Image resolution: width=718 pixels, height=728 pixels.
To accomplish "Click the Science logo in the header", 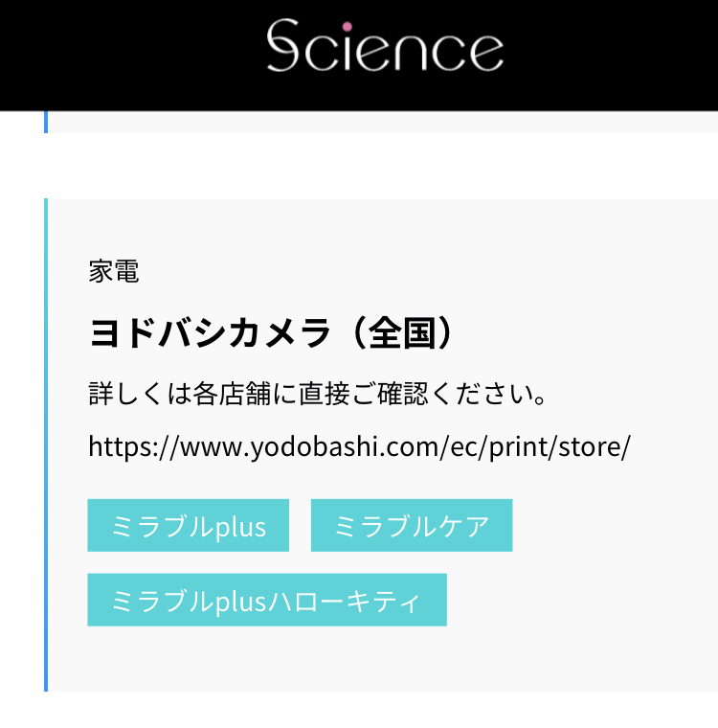I will (385, 47).
